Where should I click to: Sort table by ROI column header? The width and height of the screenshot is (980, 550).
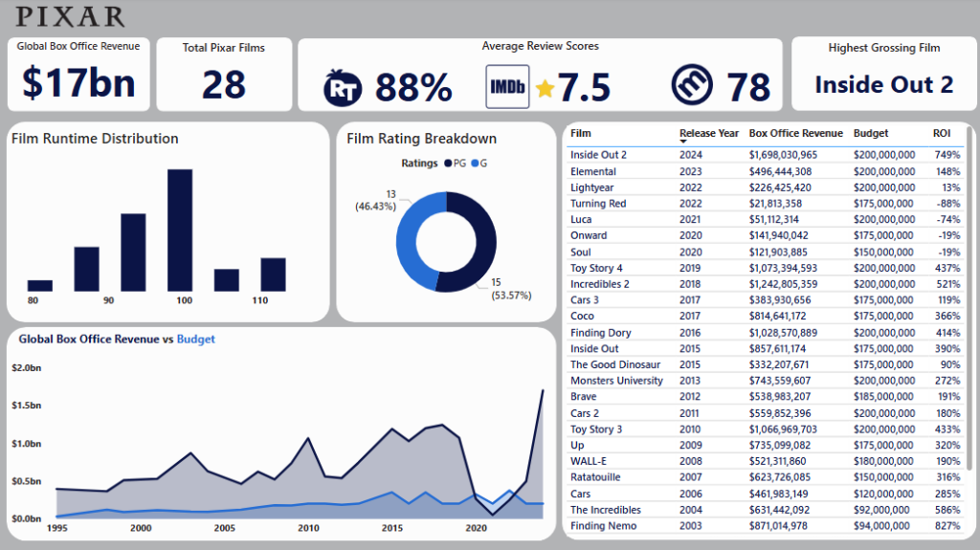pos(942,133)
